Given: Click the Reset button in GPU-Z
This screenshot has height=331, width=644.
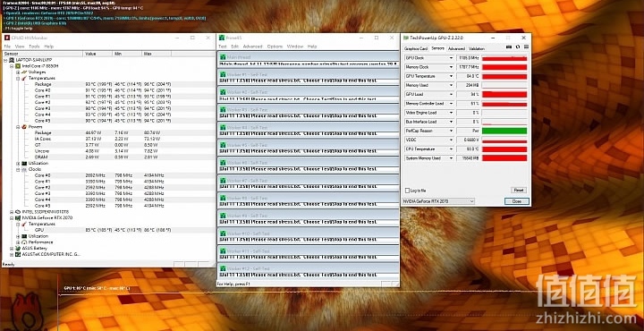Looking at the screenshot, I should coord(518,191).
